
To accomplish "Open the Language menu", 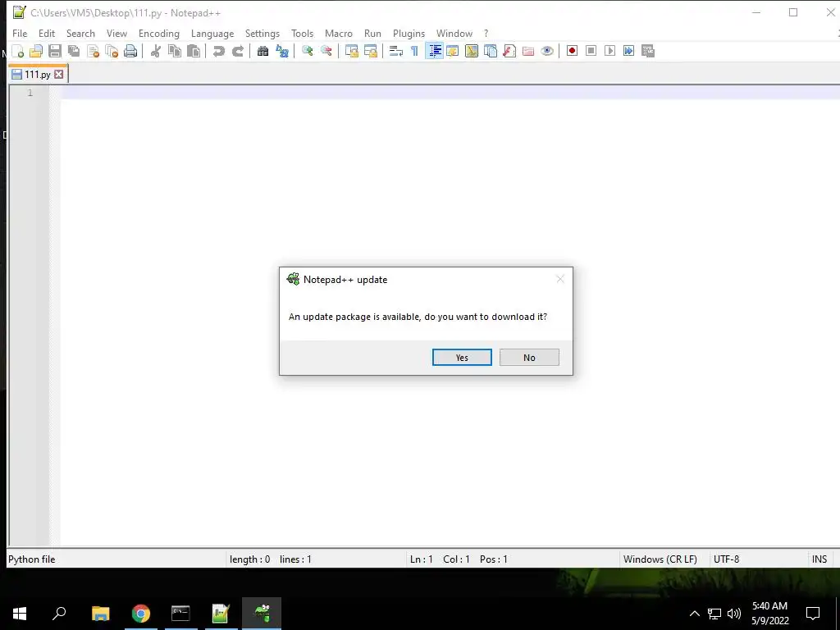I will click(212, 33).
